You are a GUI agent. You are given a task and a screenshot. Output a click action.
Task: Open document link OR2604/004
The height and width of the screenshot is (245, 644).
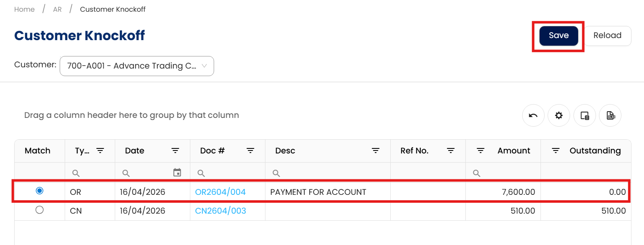point(220,192)
